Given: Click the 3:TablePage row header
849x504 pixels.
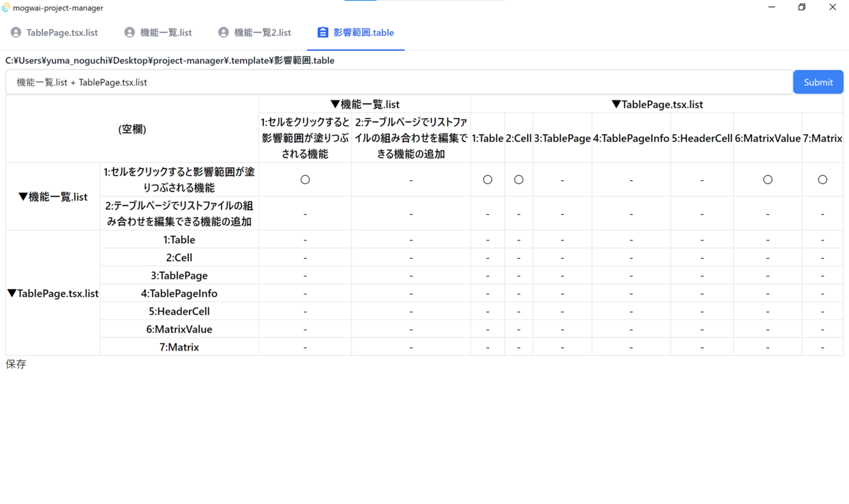Looking at the screenshot, I should coord(179,275).
